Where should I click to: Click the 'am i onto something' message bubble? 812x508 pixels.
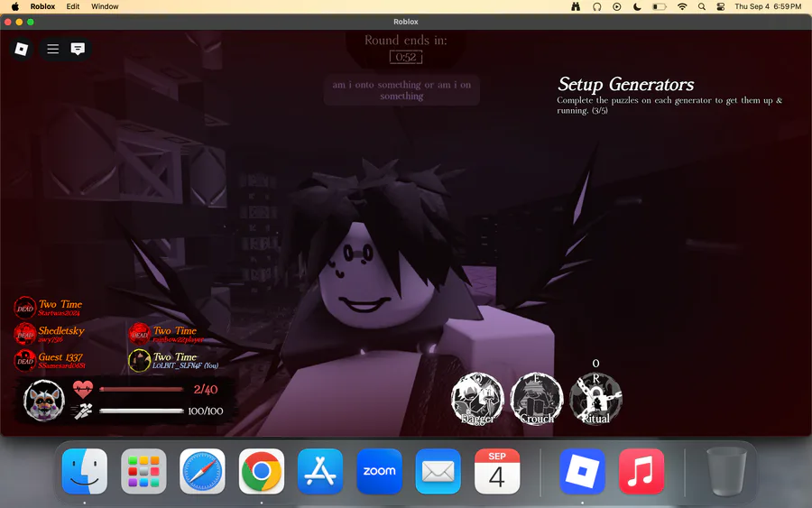pyautogui.click(x=401, y=90)
